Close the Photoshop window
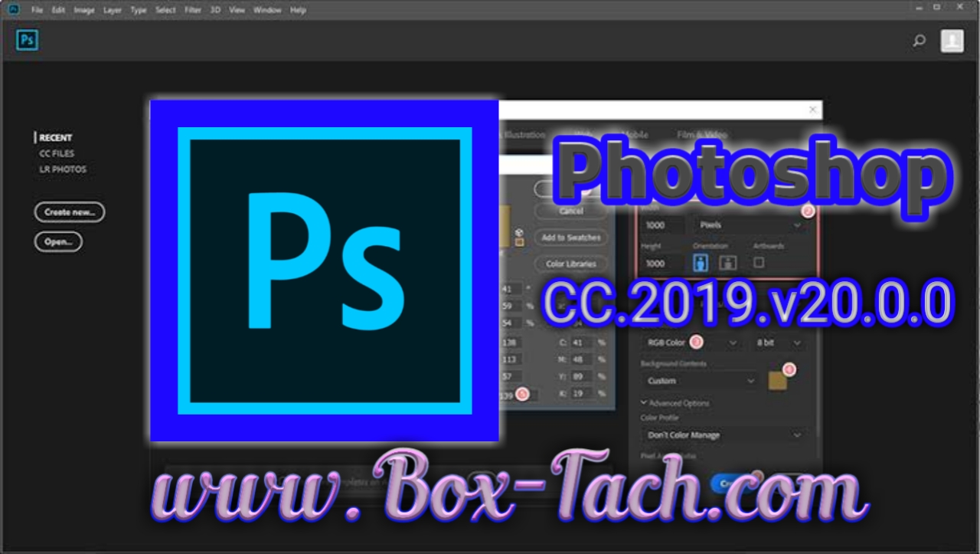The width and height of the screenshot is (980, 554). [x=962, y=8]
